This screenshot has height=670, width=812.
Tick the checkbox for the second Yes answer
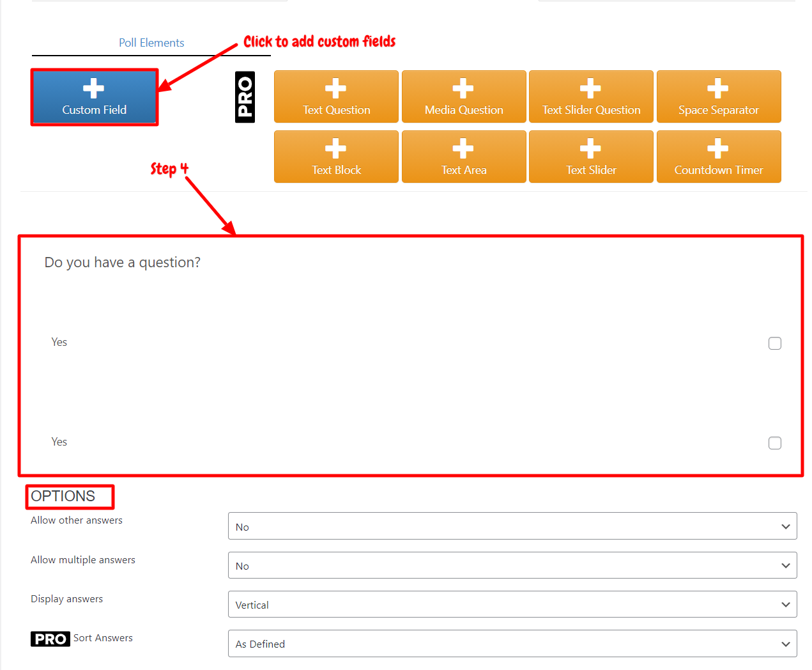pos(775,443)
